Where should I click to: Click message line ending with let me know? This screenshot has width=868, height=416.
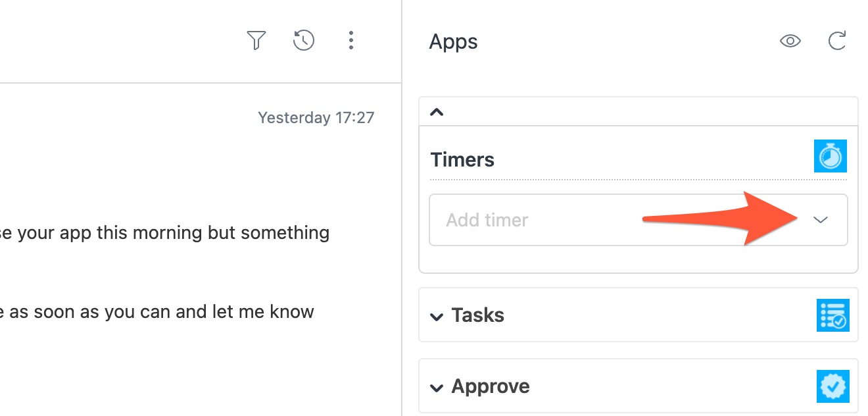point(157,311)
